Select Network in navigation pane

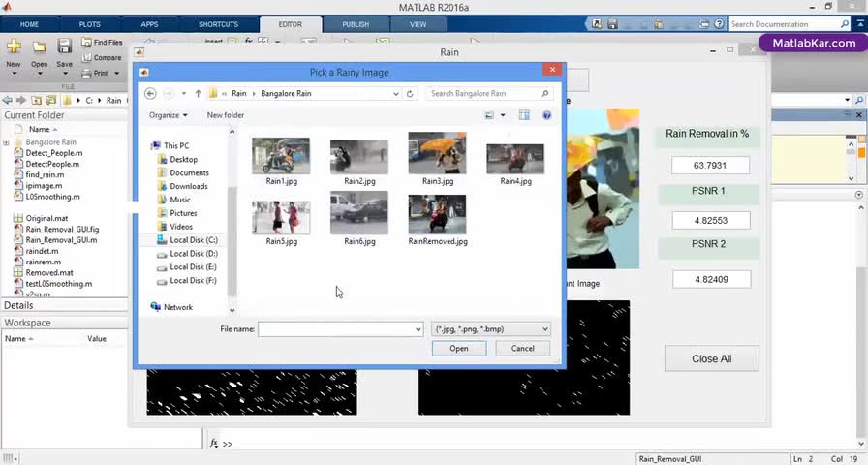[x=171, y=307]
